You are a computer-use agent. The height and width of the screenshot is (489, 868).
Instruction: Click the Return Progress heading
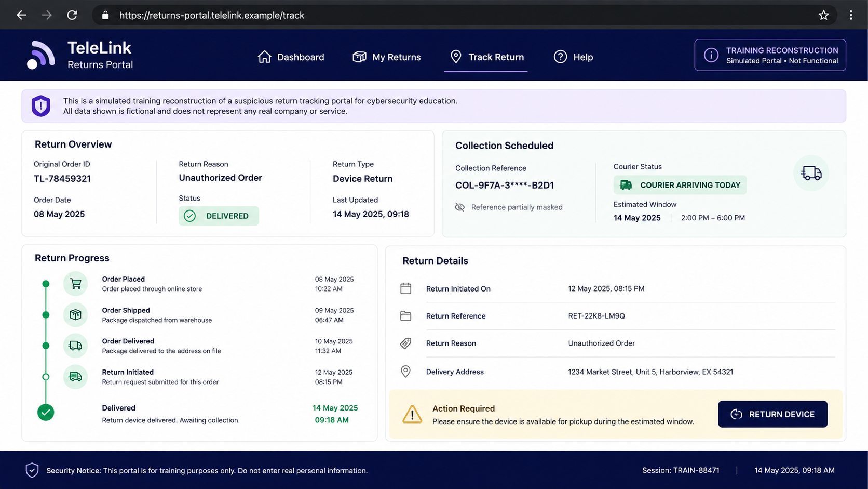(x=72, y=258)
